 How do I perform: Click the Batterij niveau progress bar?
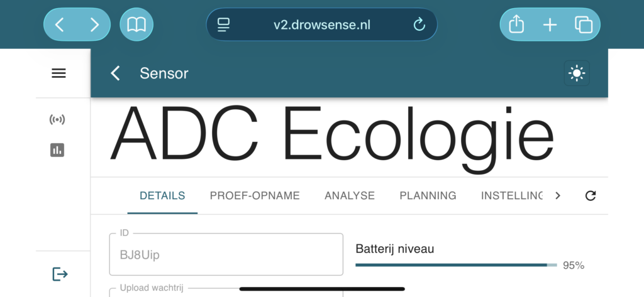pos(457,265)
